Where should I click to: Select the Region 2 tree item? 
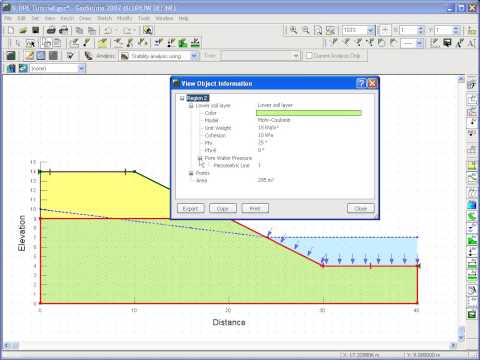[198, 98]
